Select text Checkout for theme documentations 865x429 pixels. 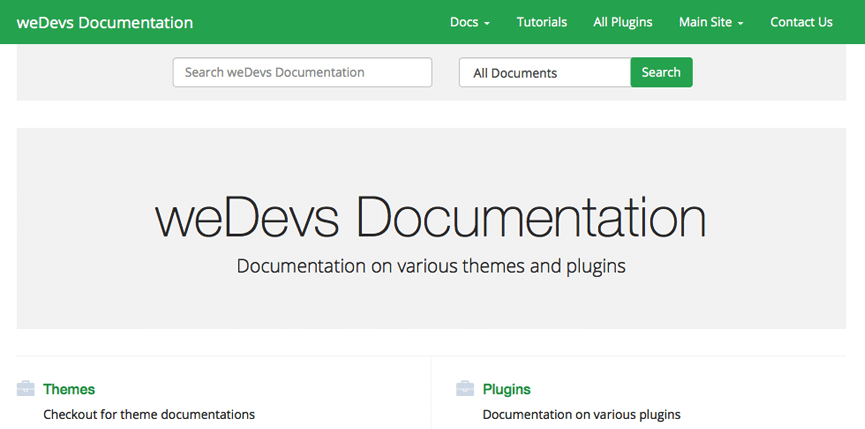pos(149,414)
